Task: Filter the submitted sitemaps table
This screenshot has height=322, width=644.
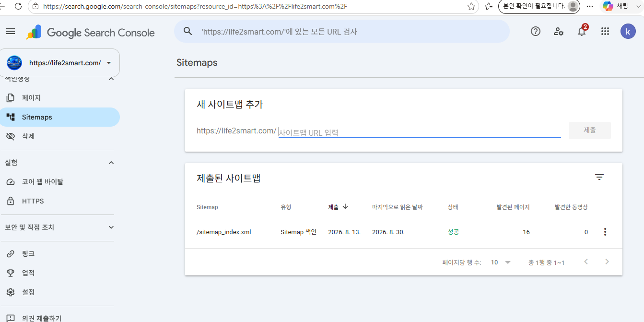Action: point(599,177)
